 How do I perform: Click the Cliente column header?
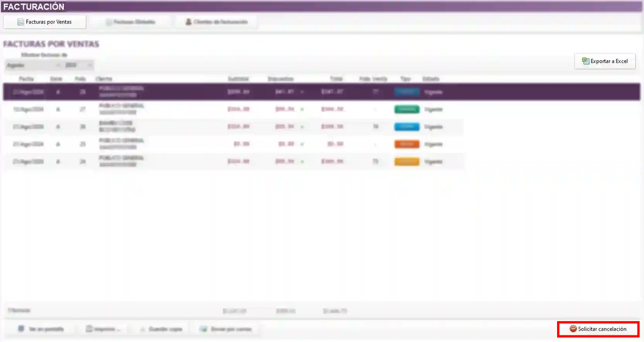point(104,79)
